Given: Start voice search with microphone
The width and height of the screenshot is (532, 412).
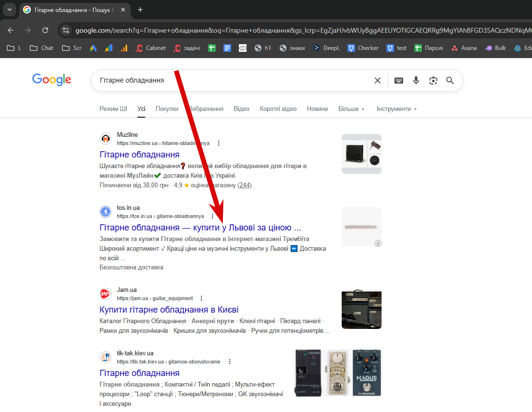Looking at the screenshot, I should tap(416, 80).
